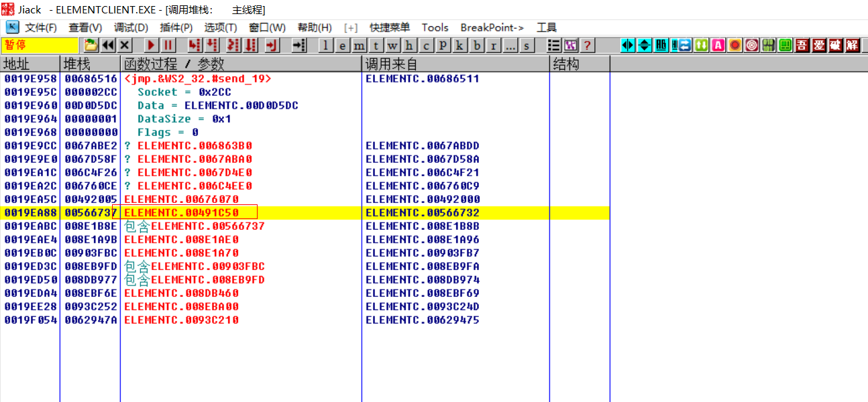Viewport: 868px width, 402px height.
Task: Click the red '吾' toolbar icon
Action: tap(802, 45)
